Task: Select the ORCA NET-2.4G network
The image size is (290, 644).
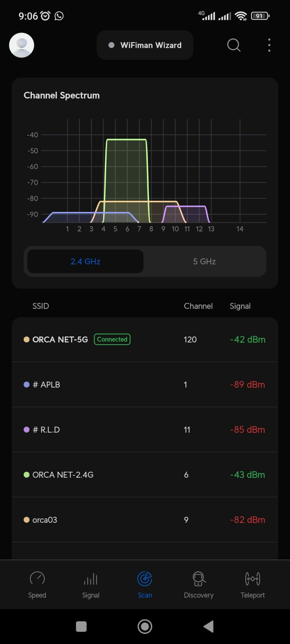Action: 145,475
